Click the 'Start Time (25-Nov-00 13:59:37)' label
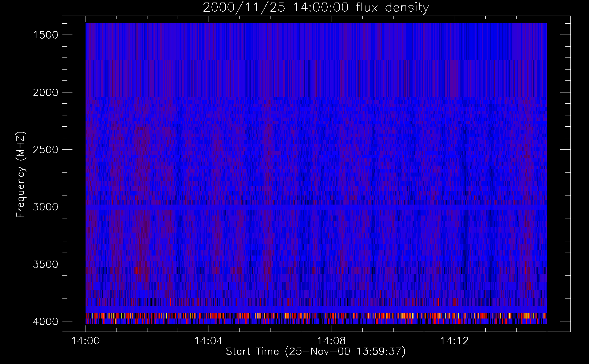589x364 pixels. tap(316, 352)
